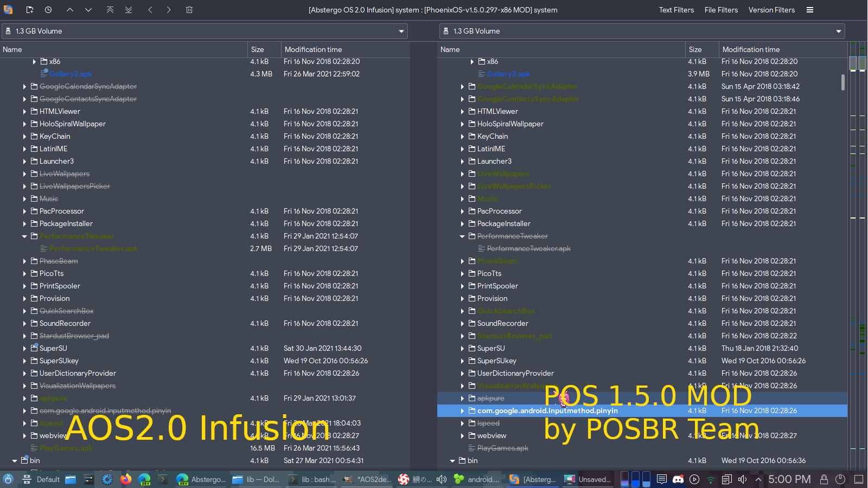This screenshot has height=488, width=868.
Task: Select PicoTts folder in left pane
Action: 52,274
